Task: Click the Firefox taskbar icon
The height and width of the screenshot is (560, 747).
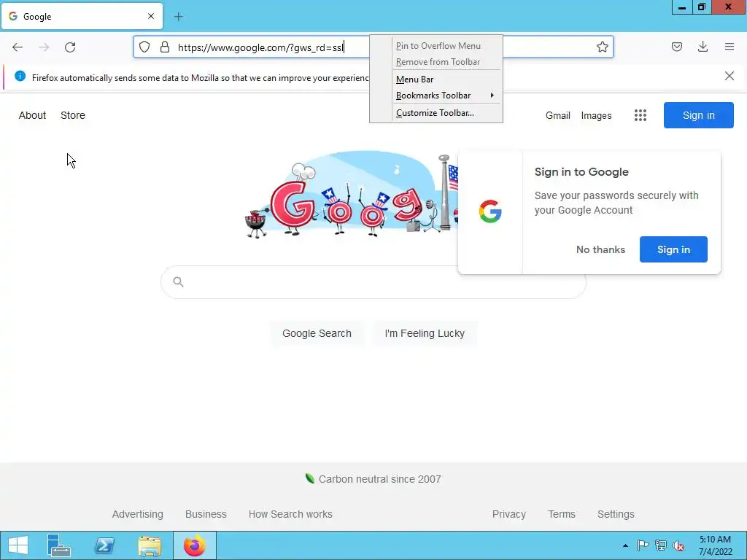Action: [x=194, y=545]
